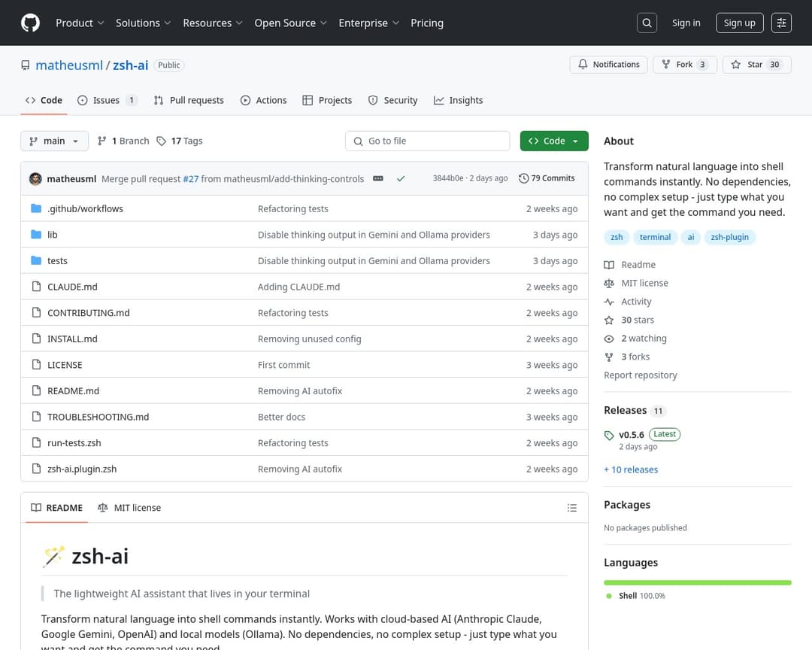The width and height of the screenshot is (812, 650).
Task: Click the star icon next to 30 stars
Action: click(609, 320)
